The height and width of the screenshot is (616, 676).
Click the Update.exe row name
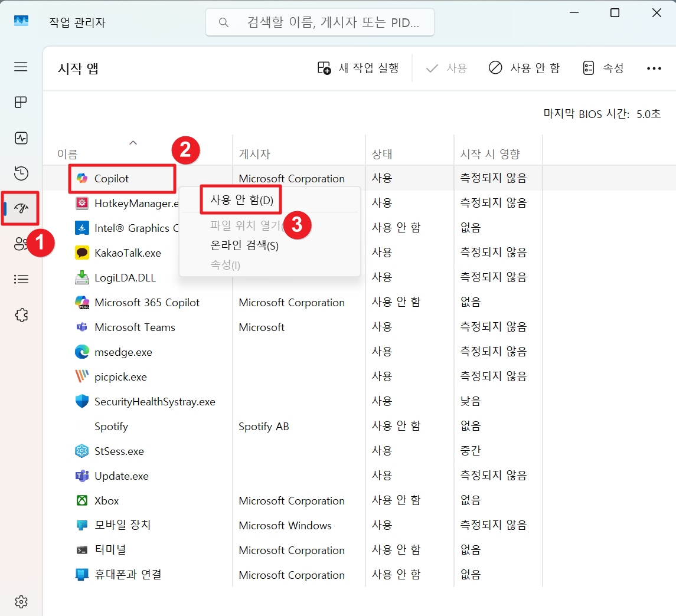[x=122, y=476]
